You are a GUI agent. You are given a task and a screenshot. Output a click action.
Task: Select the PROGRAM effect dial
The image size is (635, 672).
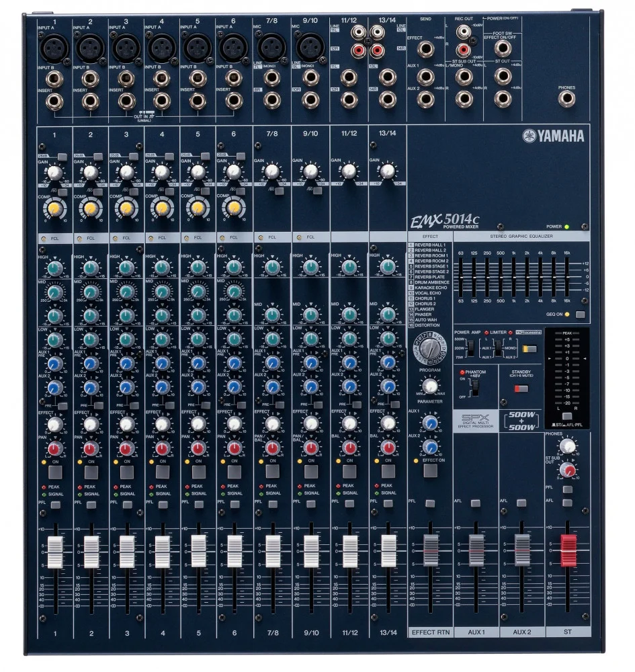click(429, 349)
